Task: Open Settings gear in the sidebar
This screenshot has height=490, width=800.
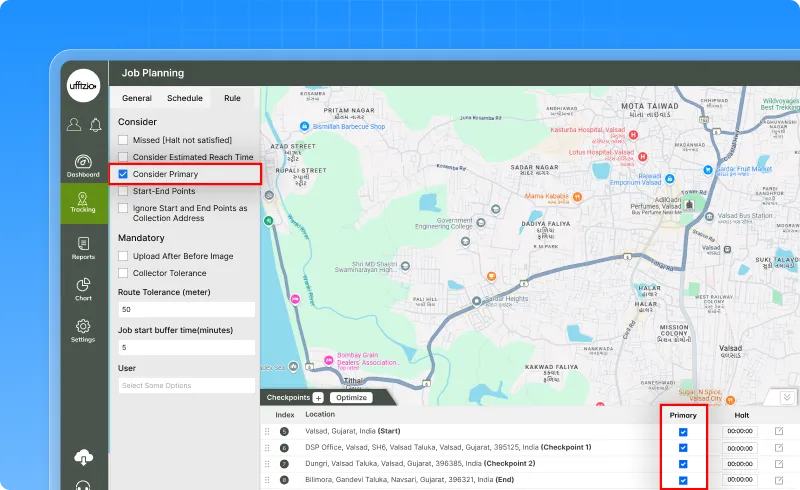Action: coord(83,330)
